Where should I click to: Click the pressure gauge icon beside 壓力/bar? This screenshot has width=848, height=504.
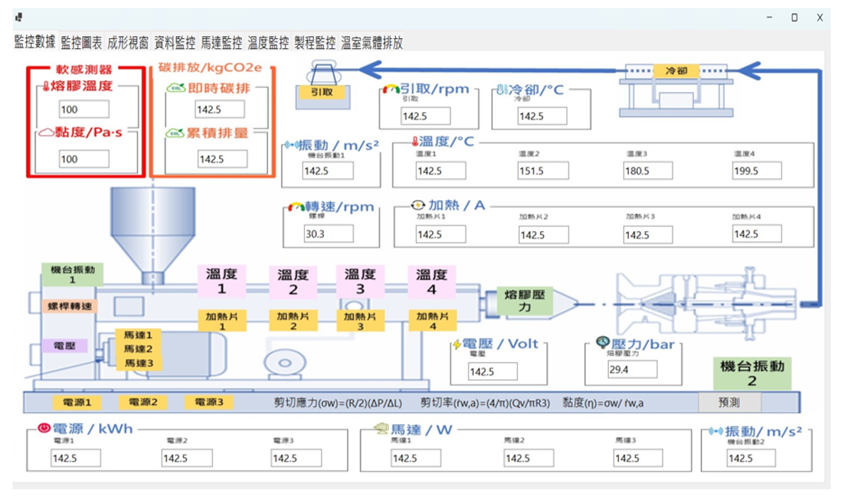click(x=602, y=342)
